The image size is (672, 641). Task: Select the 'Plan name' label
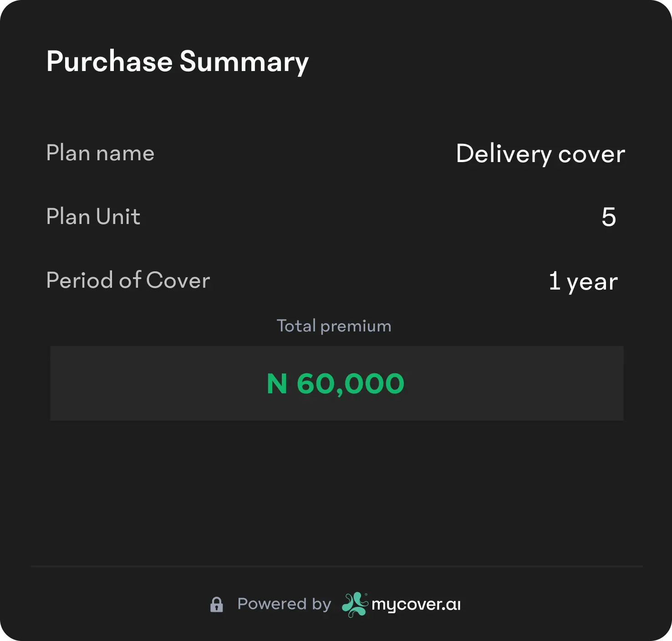pos(100,153)
